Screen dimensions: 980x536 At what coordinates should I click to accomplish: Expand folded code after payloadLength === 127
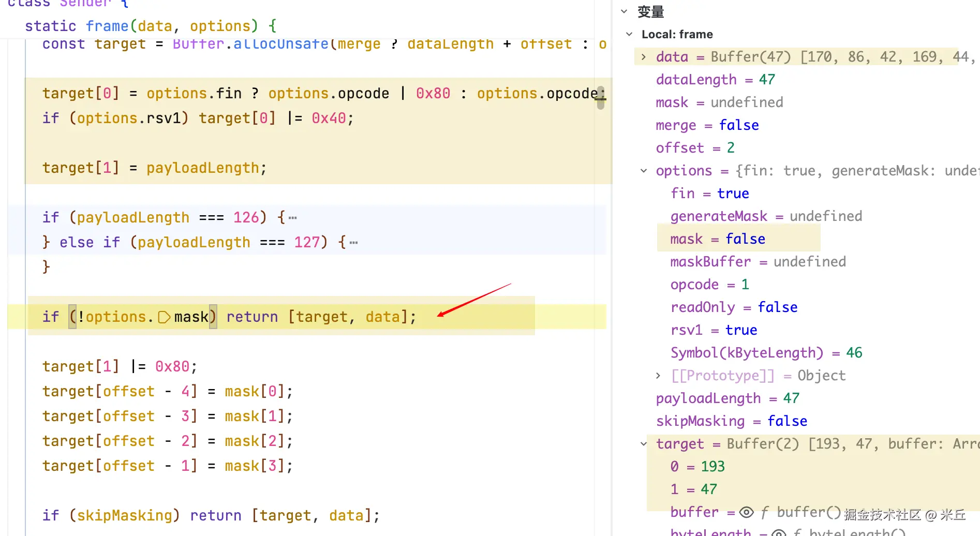(354, 243)
